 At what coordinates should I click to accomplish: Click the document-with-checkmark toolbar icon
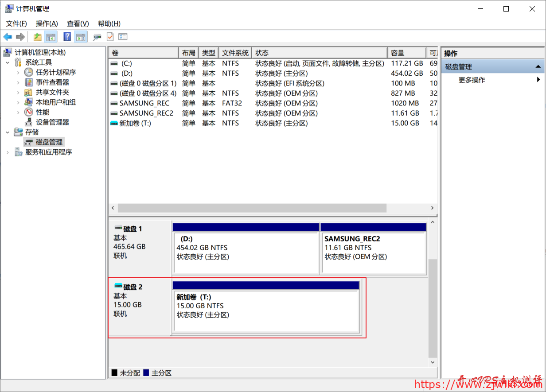coord(111,37)
